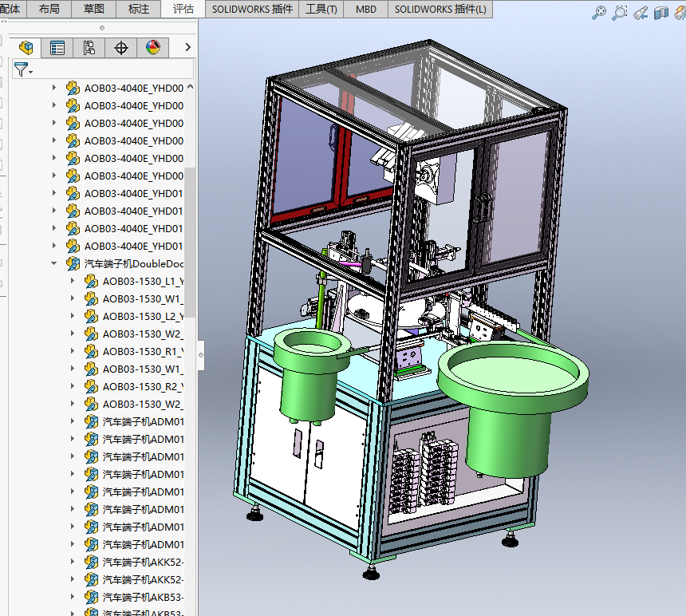
Task: Open the ConfigurationManager panel tab
Action: [x=89, y=48]
